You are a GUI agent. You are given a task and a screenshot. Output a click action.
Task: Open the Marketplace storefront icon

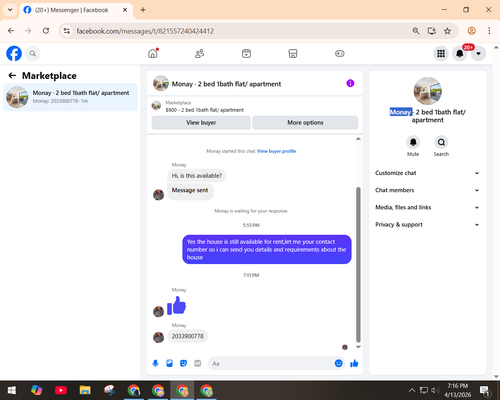tap(293, 53)
